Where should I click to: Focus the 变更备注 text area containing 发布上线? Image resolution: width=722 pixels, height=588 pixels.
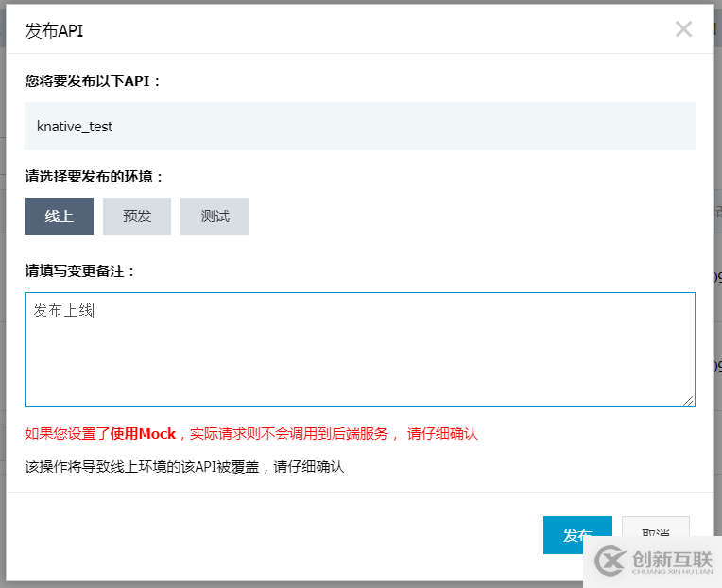(360, 350)
